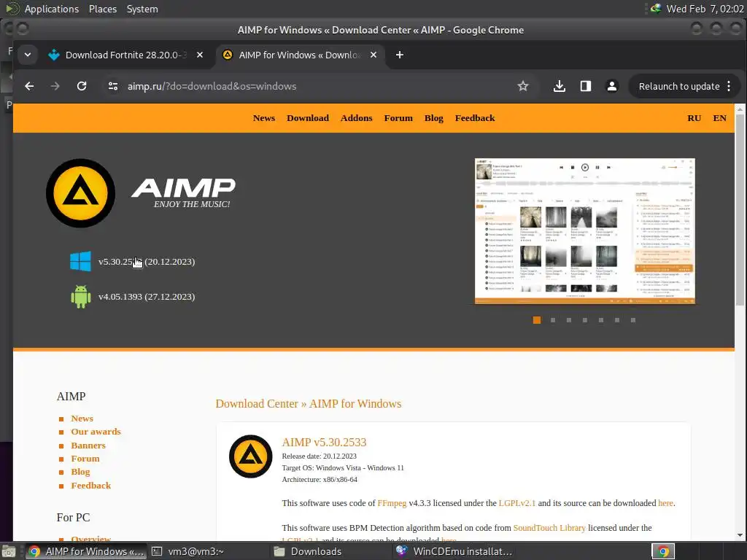The height and width of the screenshot is (560, 747).
Task: Open sidebar Feedback link
Action: point(90,486)
